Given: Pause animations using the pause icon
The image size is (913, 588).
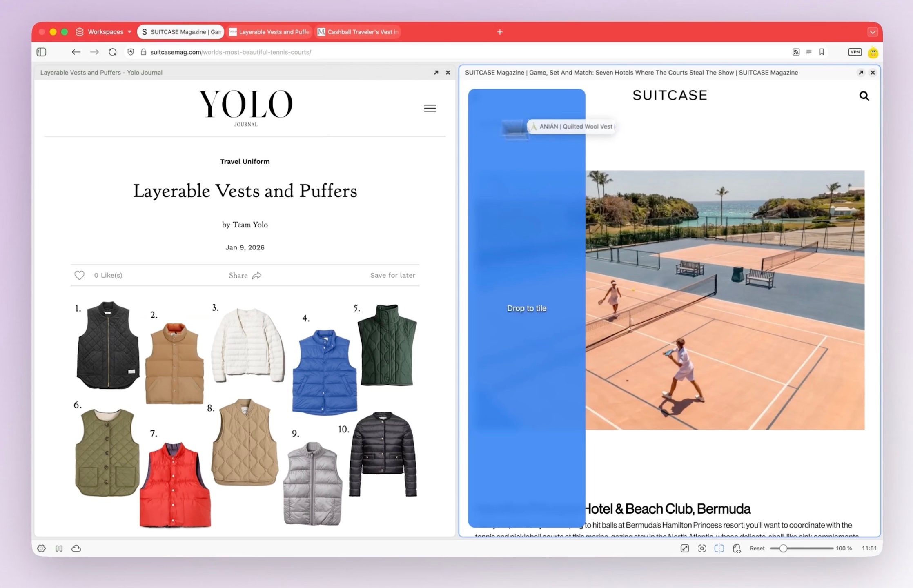Looking at the screenshot, I should point(59,548).
